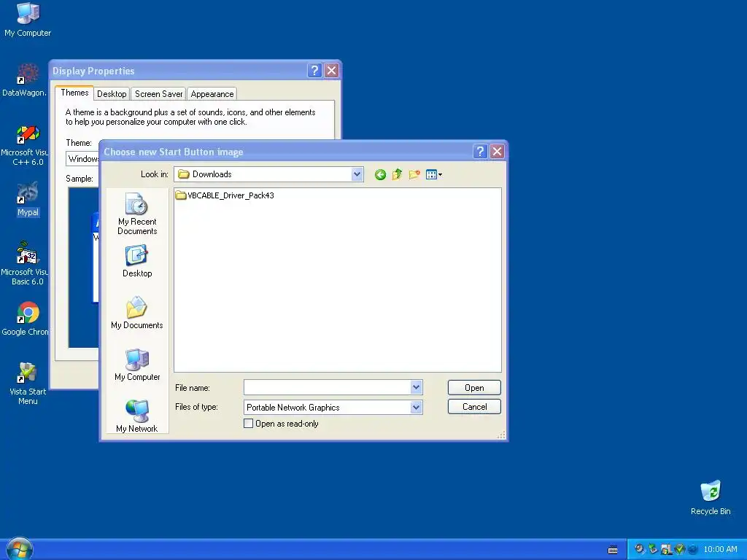Open My Recent Documents in places bar
The image size is (747, 560).
(137, 214)
